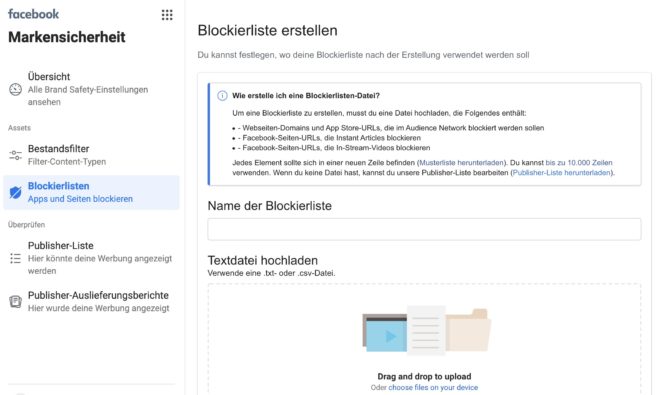Click 'Wie erstelle ich eine Blockierlisten-Datei?' title

(x=306, y=96)
